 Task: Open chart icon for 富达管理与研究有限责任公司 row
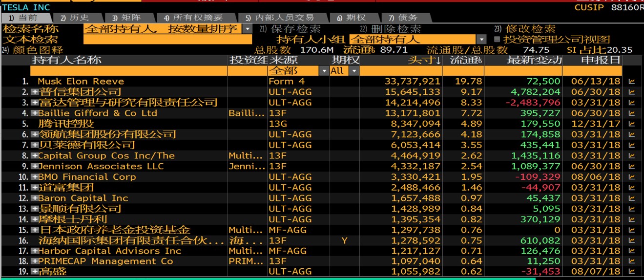pos(631,103)
